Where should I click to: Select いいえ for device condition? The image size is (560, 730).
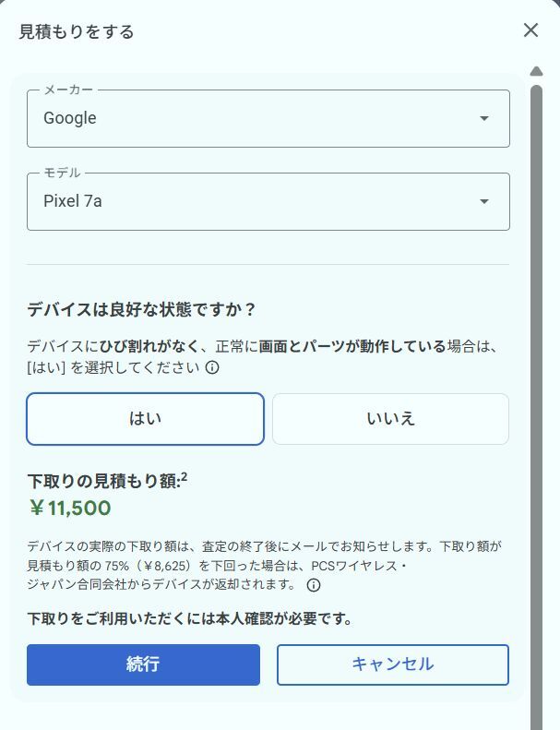click(390, 419)
